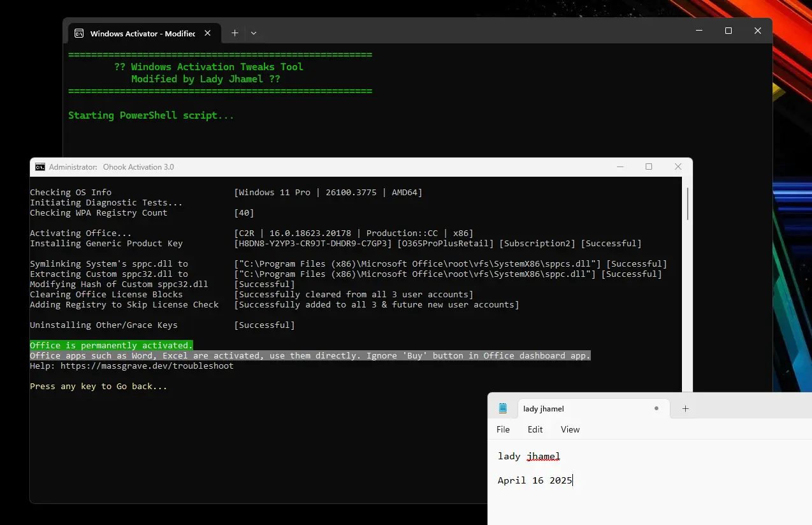Maximize the Windows Activator terminal window
This screenshot has height=525, width=812.
729,31
